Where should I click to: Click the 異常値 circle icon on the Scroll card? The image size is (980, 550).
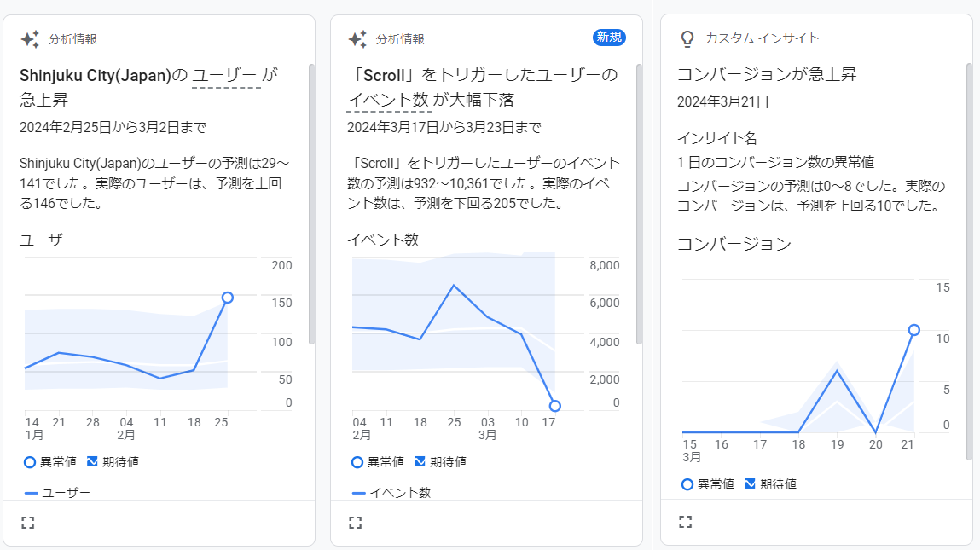click(x=356, y=461)
